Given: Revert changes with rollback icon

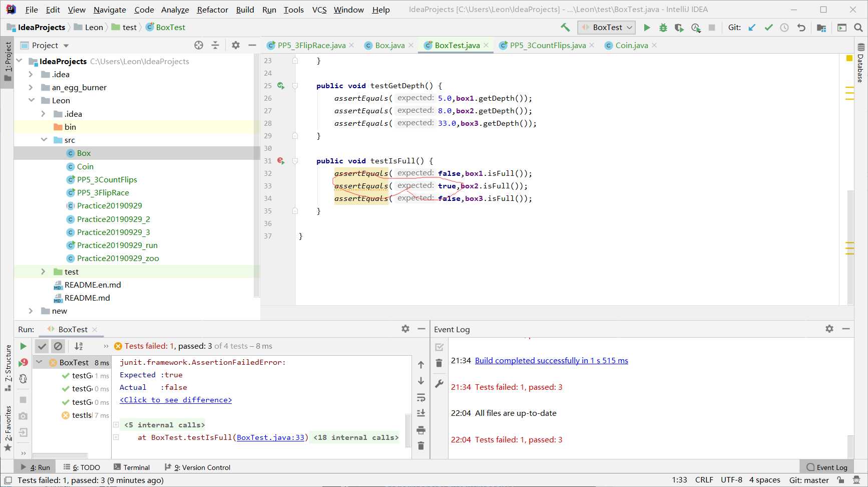Looking at the screenshot, I should click(x=801, y=28).
